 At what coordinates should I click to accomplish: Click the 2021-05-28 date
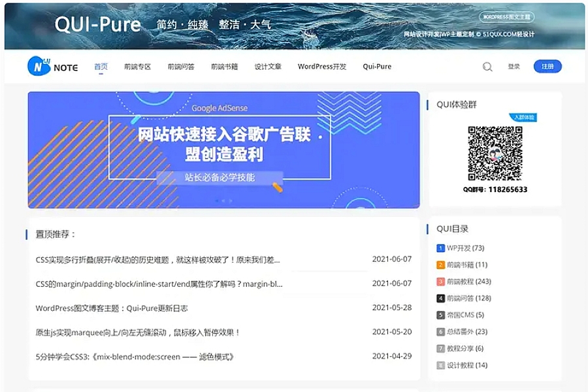click(392, 308)
